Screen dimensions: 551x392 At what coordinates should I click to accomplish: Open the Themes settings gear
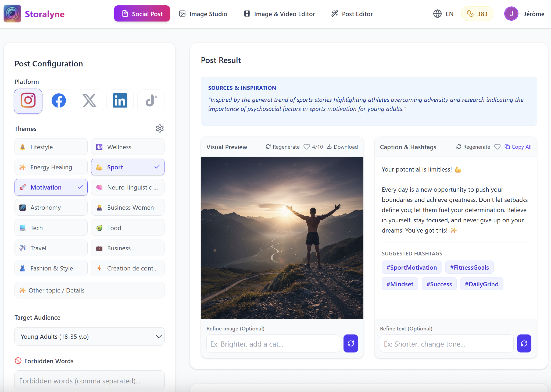click(x=160, y=129)
